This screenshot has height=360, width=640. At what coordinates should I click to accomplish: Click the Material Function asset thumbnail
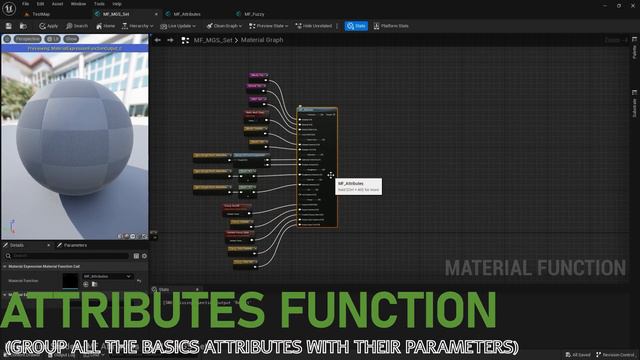[70, 281]
